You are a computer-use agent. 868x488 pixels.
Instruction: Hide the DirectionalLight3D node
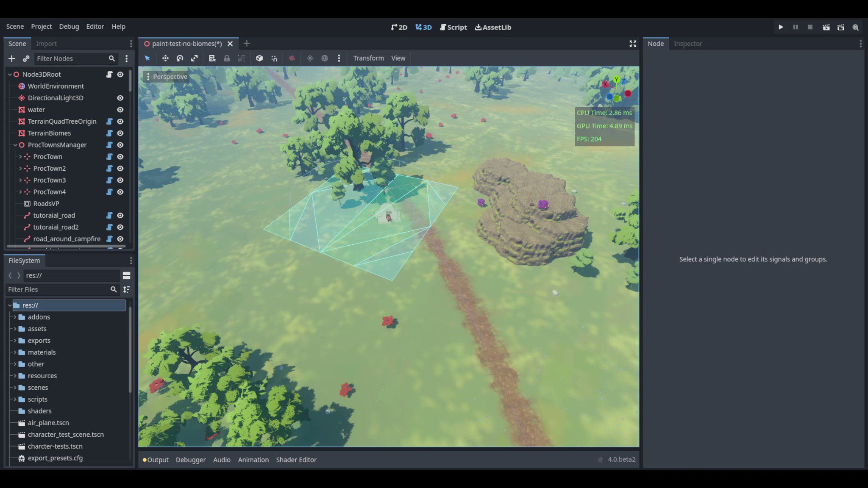click(120, 98)
